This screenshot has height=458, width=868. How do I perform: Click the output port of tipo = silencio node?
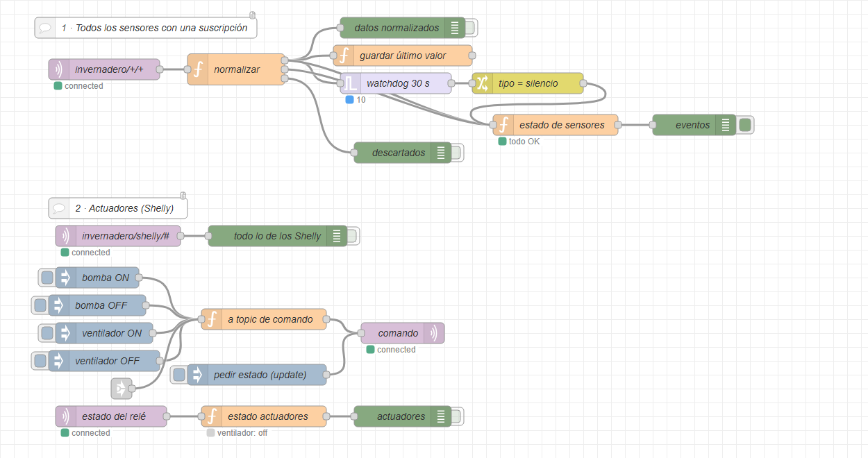[x=583, y=83]
